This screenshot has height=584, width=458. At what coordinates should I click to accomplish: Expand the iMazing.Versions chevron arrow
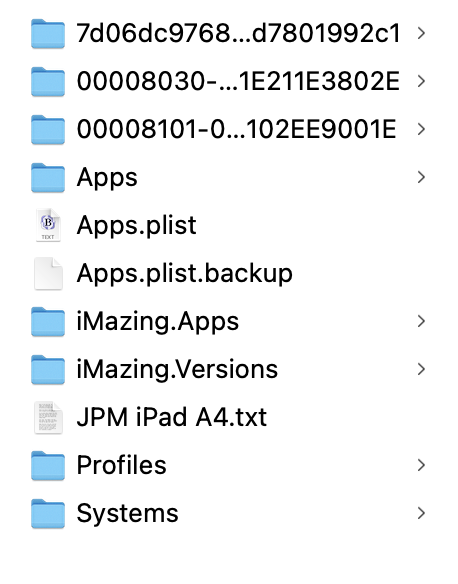pyautogui.click(x=421, y=369)
